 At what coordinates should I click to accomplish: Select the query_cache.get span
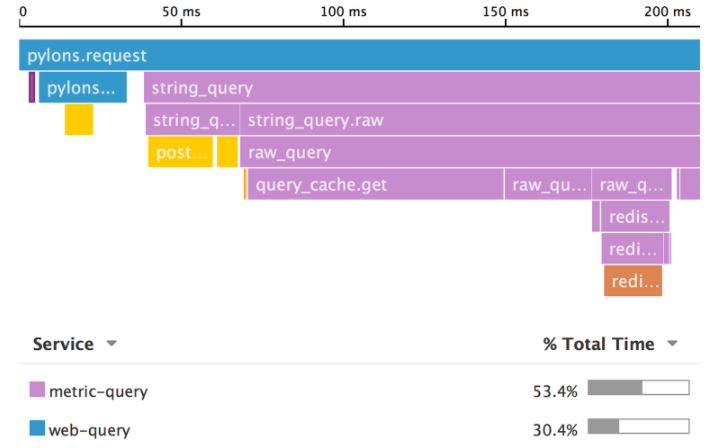pyautogui.click(x=375, y=185)
